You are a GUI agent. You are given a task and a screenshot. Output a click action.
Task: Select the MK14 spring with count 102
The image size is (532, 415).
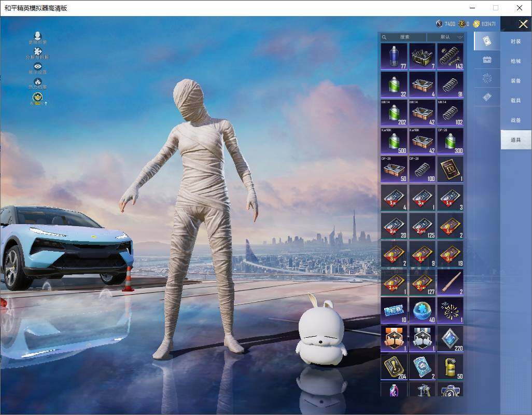(450, 113)
